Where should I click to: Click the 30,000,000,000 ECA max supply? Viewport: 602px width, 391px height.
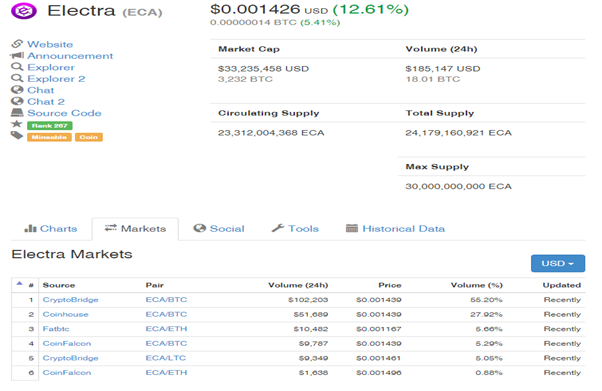[458, 186]
